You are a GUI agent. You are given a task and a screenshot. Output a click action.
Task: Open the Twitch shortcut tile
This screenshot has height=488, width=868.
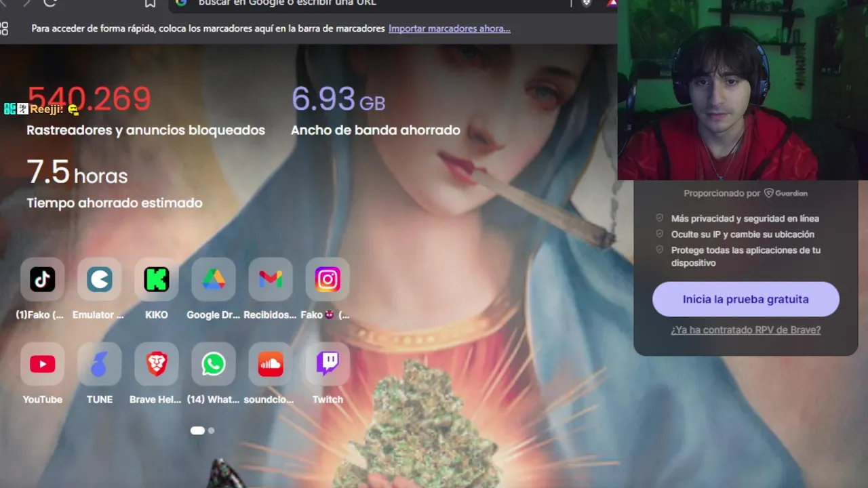pyautogui.click(x=327, y=364)
